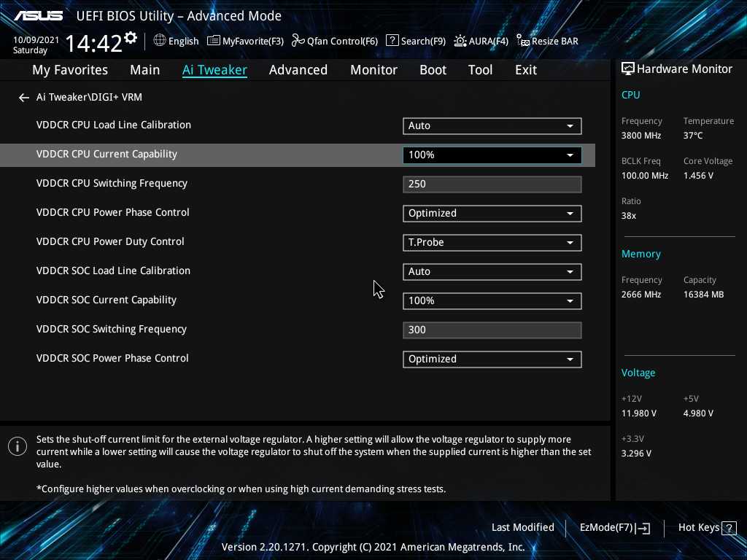Open the Search(F9) tool
The width and height of the screenshot is (747, 560).
(x=415, y=41)
